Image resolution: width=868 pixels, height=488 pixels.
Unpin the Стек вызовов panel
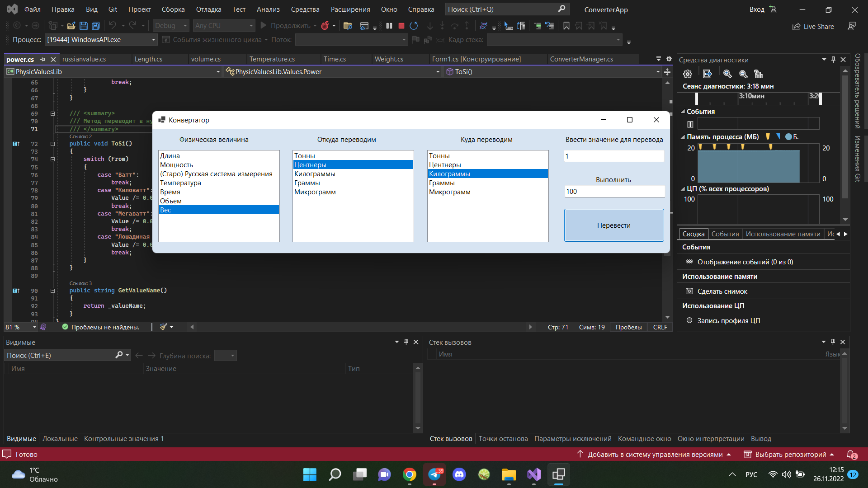[832, 342]
